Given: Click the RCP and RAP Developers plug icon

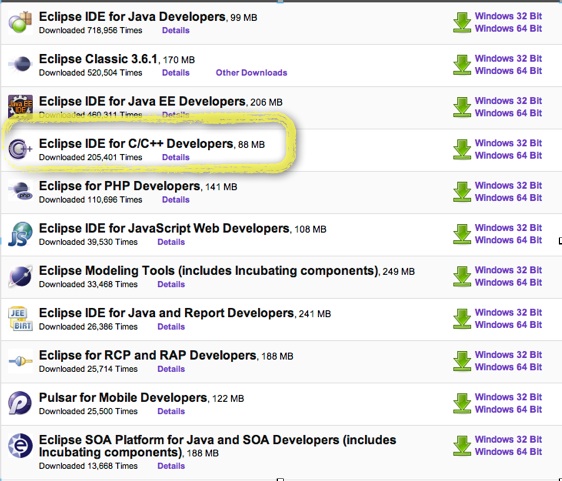Looking at the screenshot, I should pyautogui.click(x=20, y=361).
